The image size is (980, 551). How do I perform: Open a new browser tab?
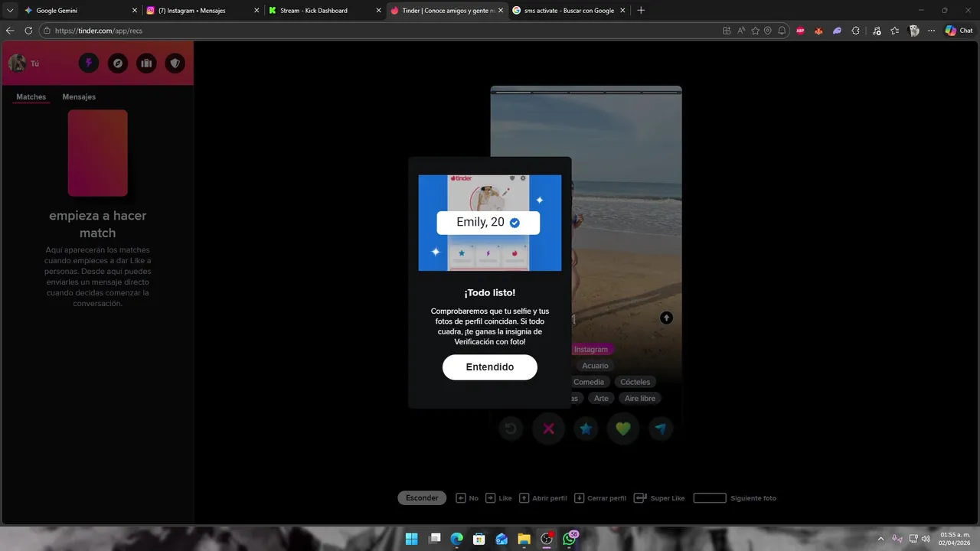tap(641, 11)
